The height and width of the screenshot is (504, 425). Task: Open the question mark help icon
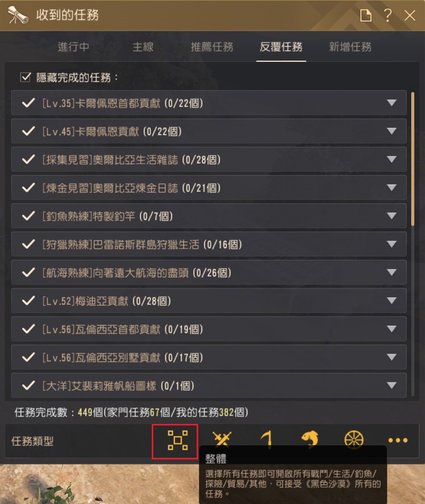pyautogui.click(x=388, y=15)
